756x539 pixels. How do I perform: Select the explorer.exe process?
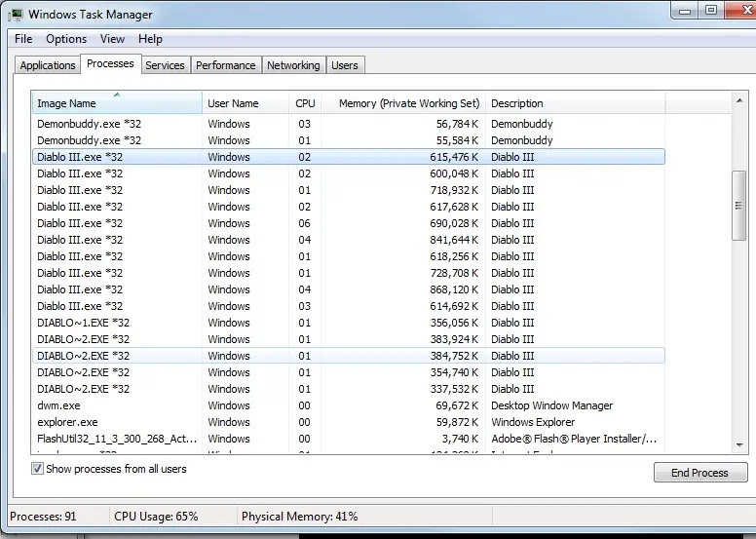[x=348, y=422]
